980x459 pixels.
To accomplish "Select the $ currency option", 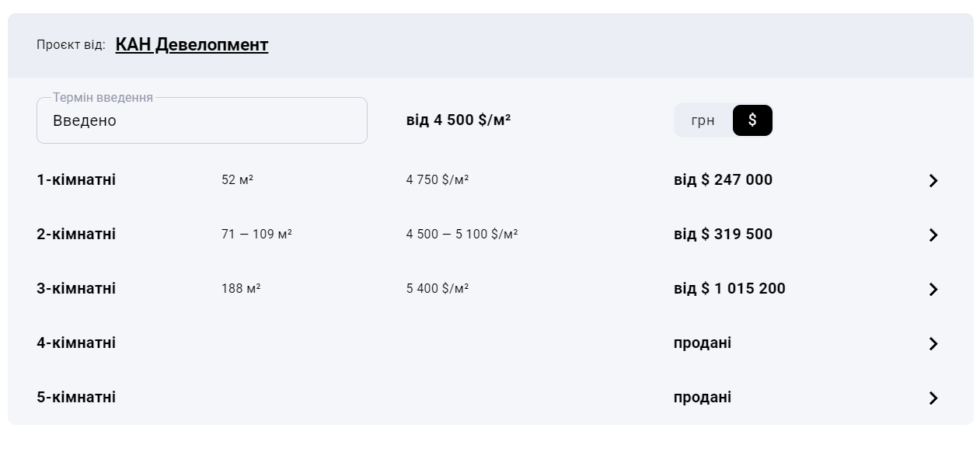I will click(x=752, y=120).
